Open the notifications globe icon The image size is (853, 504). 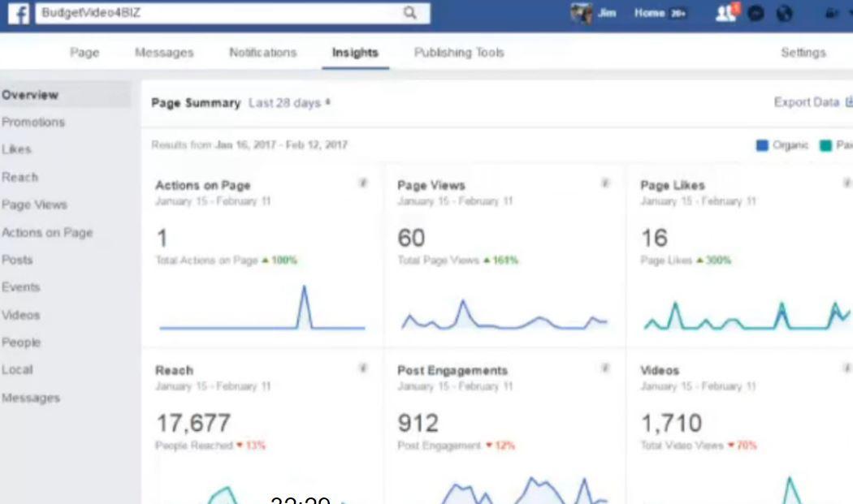pyautogui.click(x=783, y=14)
